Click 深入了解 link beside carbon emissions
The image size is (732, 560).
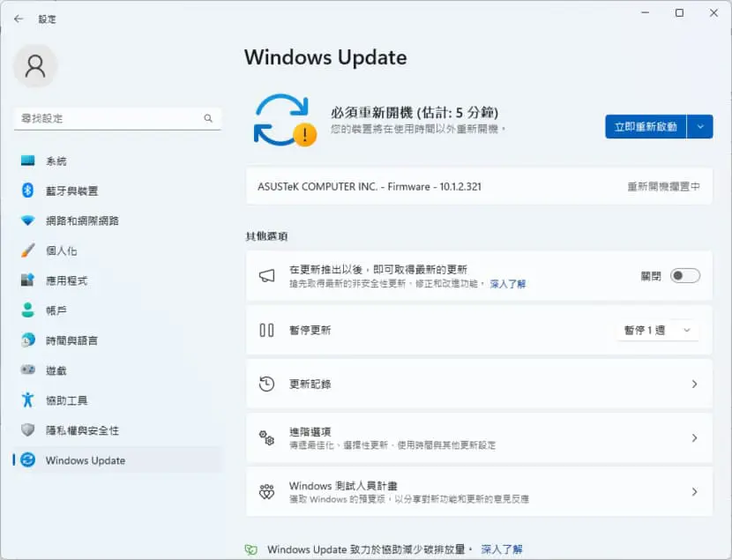502,549
